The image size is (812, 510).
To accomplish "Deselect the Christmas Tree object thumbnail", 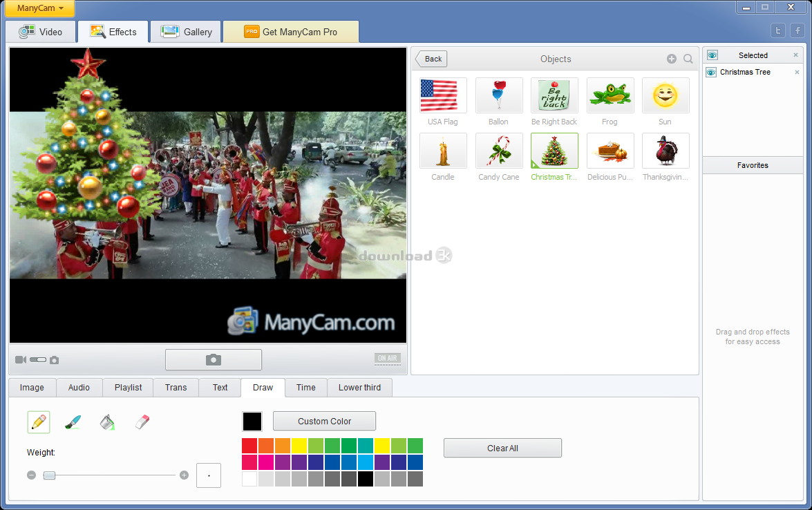I will pyautogui.click(x=554, y=151).
